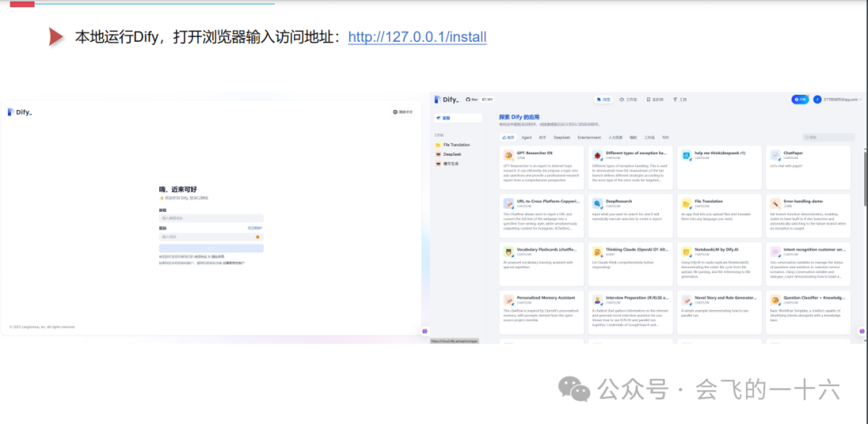
Task: Switch to the 工作室 (Studio) top tab
Action: click(x=628, y=100)
